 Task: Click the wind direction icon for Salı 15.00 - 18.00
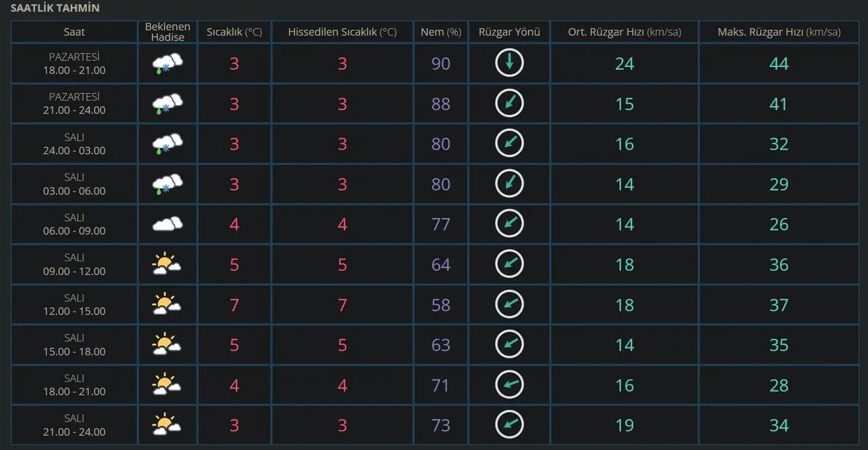coord(509,345)
